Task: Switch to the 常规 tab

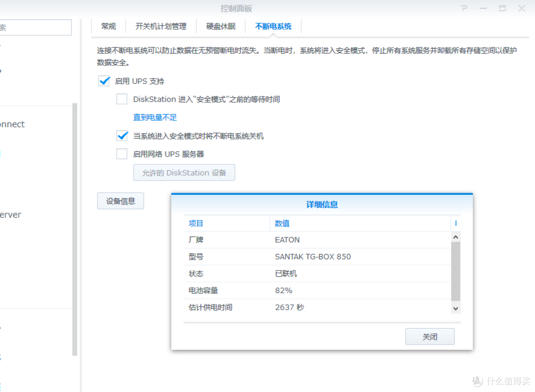Action: (x=108, y=26)
